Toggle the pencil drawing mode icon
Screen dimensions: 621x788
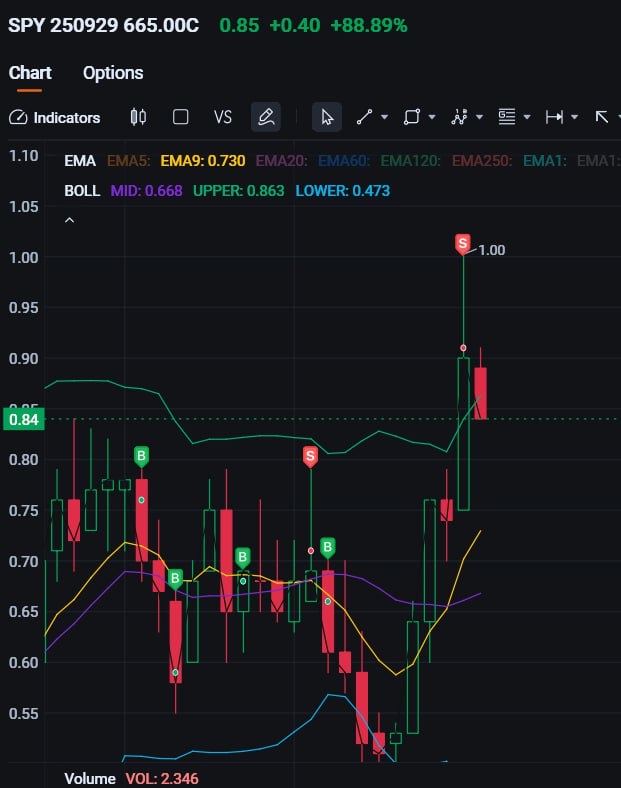click(x=265, y=117)
